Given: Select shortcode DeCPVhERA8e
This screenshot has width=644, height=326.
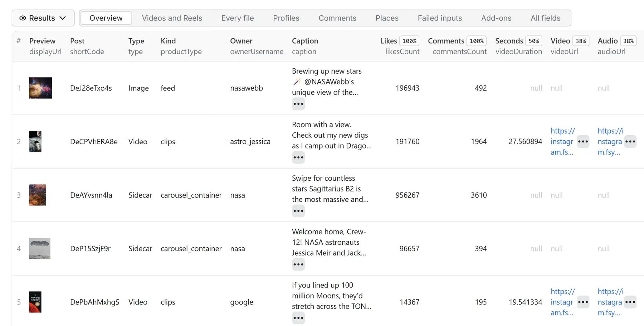Looking at the screenshot, I should 94,141.
